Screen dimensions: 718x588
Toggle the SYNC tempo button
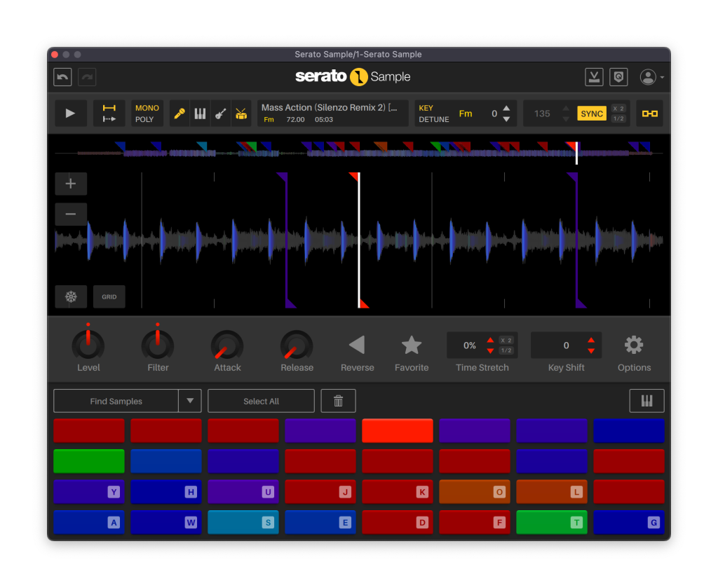592,114
